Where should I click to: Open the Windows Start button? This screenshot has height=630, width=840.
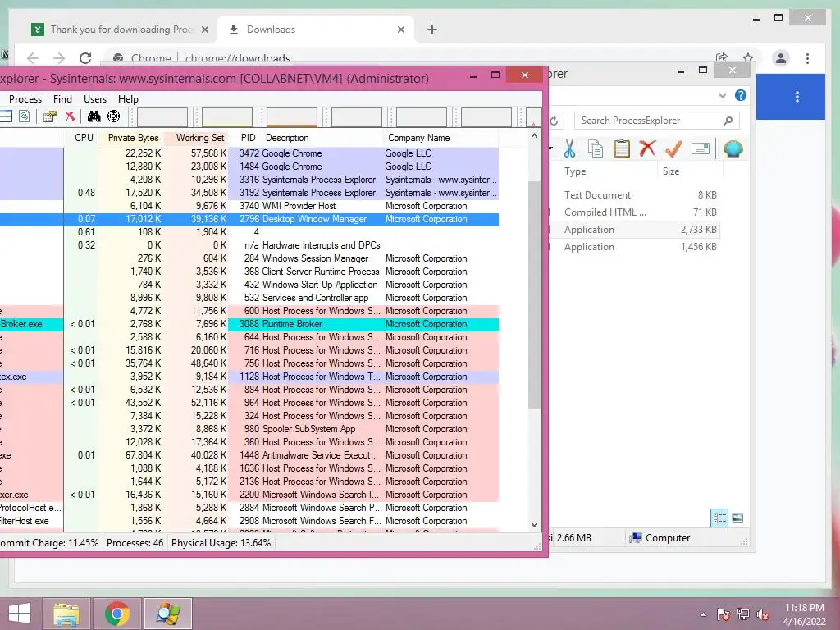pyautogui.click(x=20, y=614)
